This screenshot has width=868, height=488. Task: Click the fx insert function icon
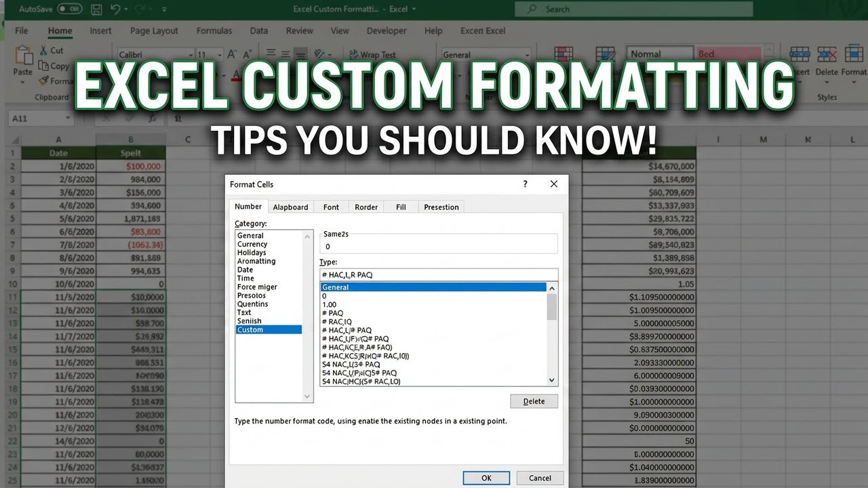tap(153, 118)
